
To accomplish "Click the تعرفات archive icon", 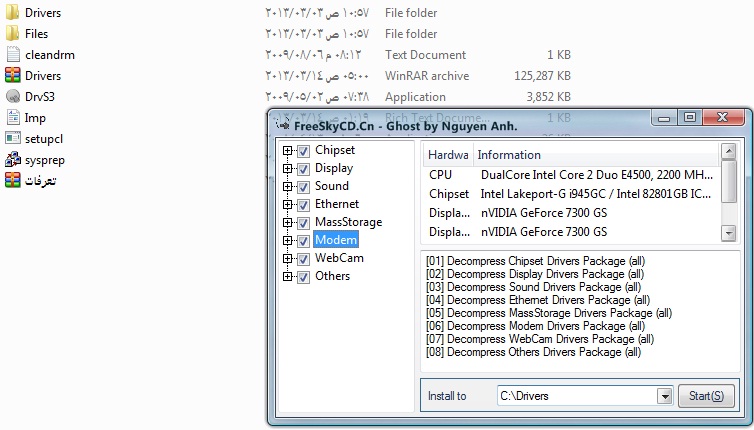I will (x=13, y=180).
